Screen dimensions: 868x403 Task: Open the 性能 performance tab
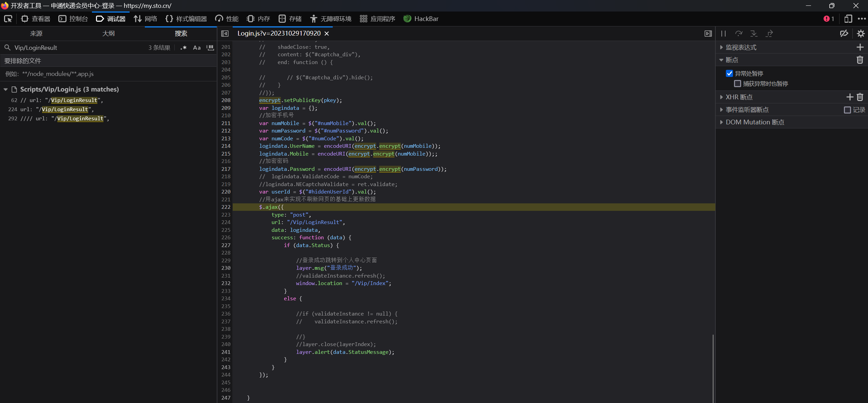pos(227,19)
